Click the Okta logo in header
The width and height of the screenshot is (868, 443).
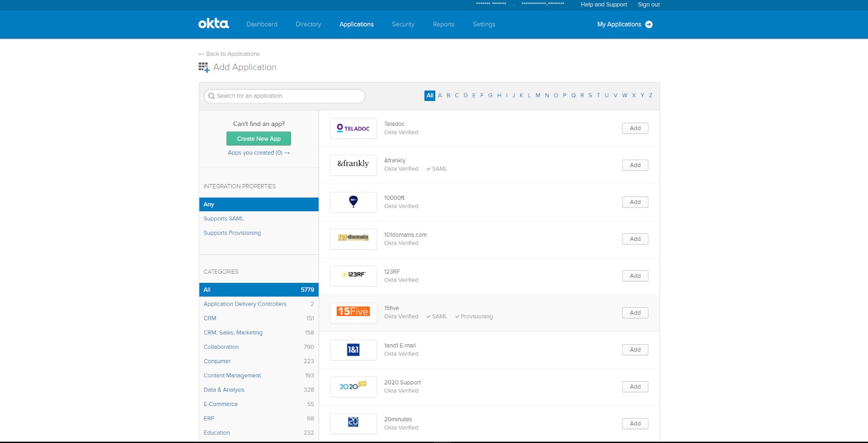pyautogui.click(x=213, y=24)
